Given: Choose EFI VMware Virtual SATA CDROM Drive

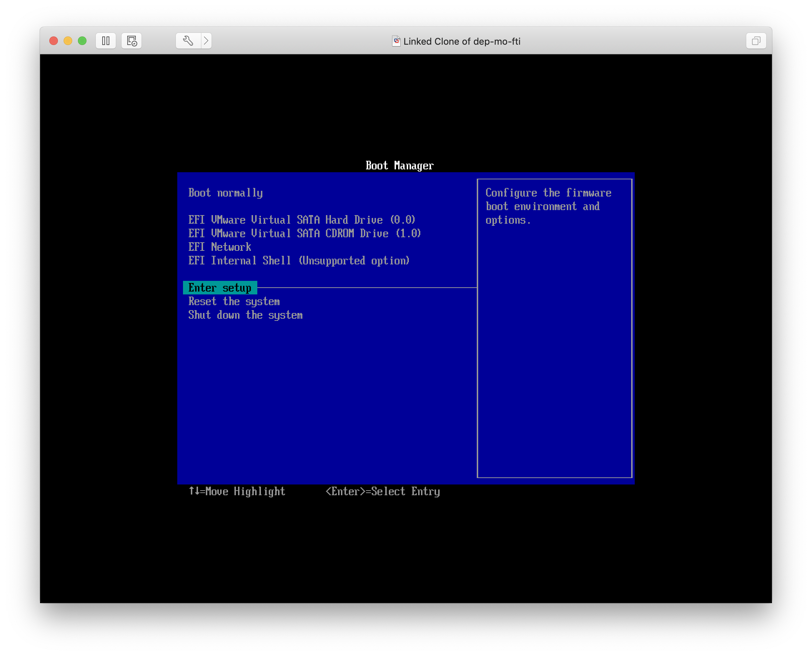Looking at the screenshot, I should [x=304, y=234].
